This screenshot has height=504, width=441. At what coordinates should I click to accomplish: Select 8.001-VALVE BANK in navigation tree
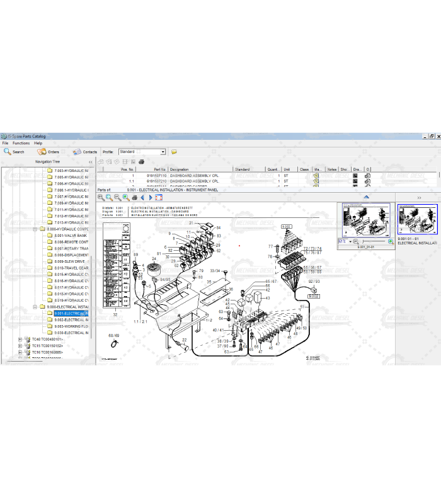[70, 235]
